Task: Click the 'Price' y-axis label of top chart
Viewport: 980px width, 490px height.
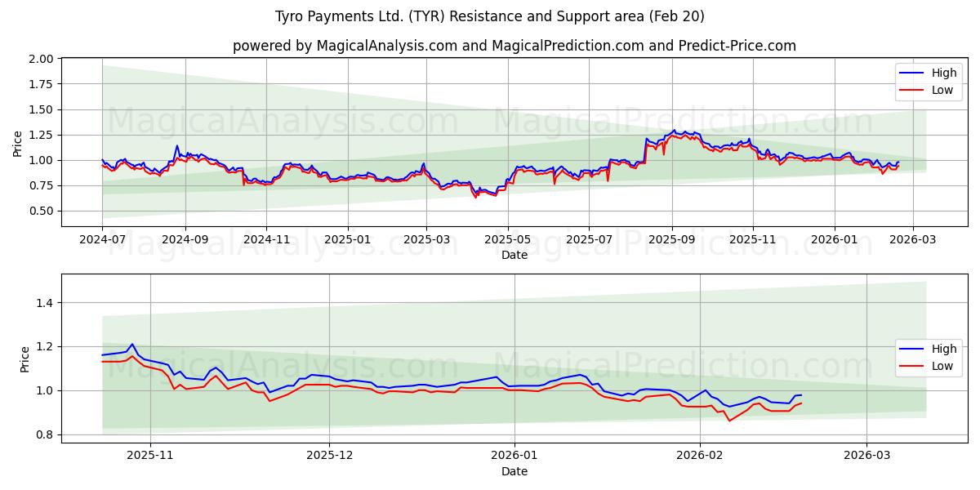Action: pos(18,143)
